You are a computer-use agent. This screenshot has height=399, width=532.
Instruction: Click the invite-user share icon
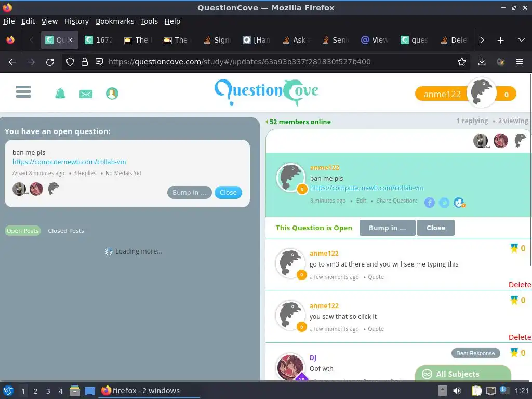tap(459, 203)
